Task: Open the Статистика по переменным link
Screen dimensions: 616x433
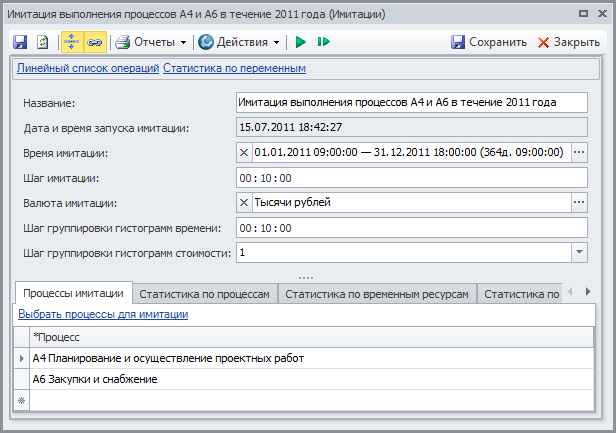Action: click(x=234, y=68)
